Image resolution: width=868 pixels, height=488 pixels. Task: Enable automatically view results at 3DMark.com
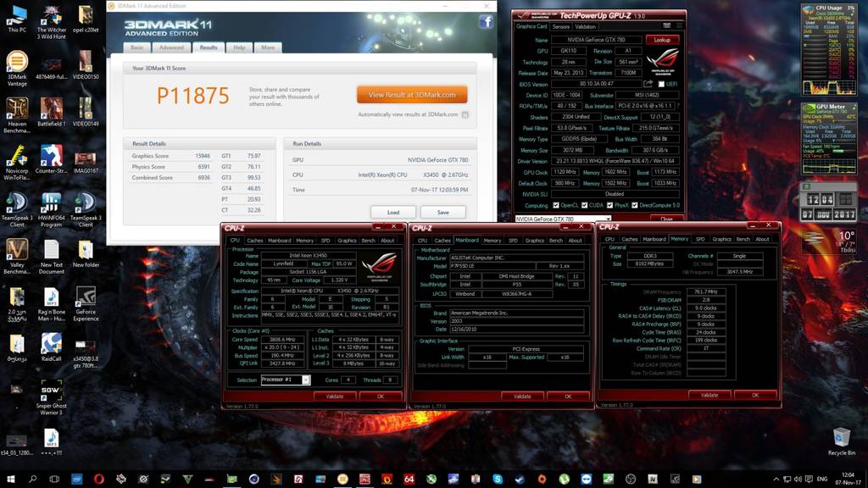point(465,114)
